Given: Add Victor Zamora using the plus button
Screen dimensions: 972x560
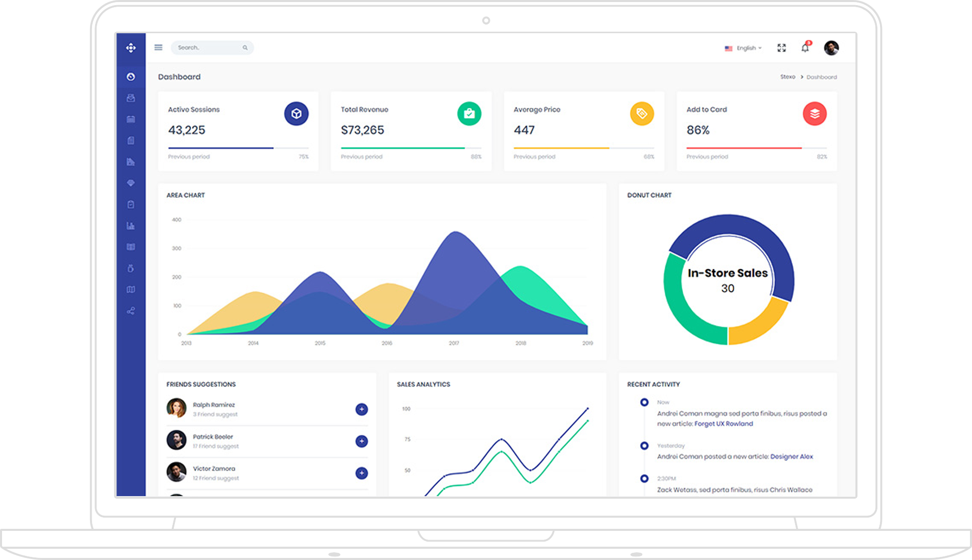Looking at the screenshot, I should pyautogui.click(x=361, y=473).
